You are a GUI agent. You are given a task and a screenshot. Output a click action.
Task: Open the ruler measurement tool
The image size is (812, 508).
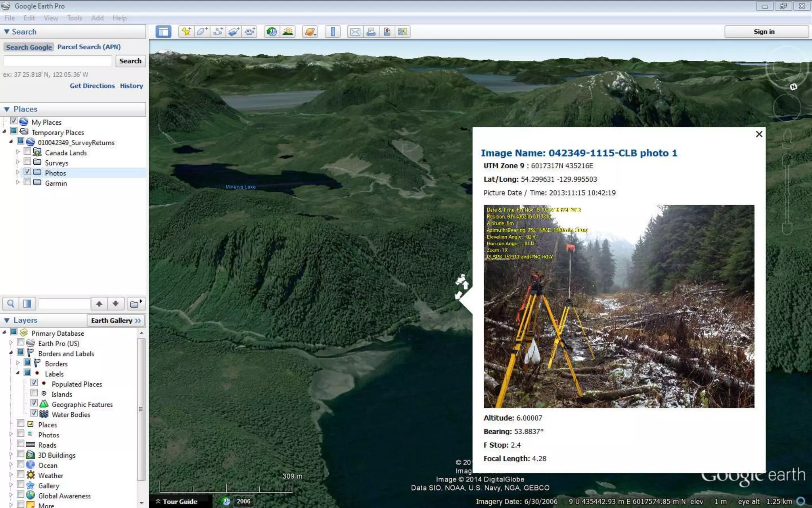(333, 32)
